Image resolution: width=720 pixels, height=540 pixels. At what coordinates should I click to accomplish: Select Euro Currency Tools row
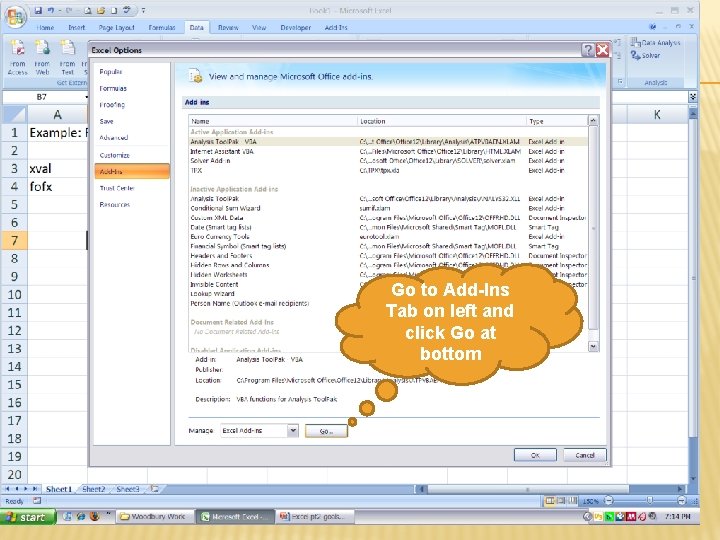(388, 236)
